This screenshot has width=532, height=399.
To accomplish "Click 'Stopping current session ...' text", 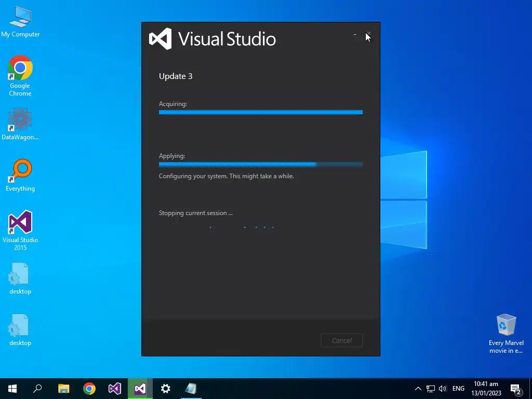I will click(196, 213).
